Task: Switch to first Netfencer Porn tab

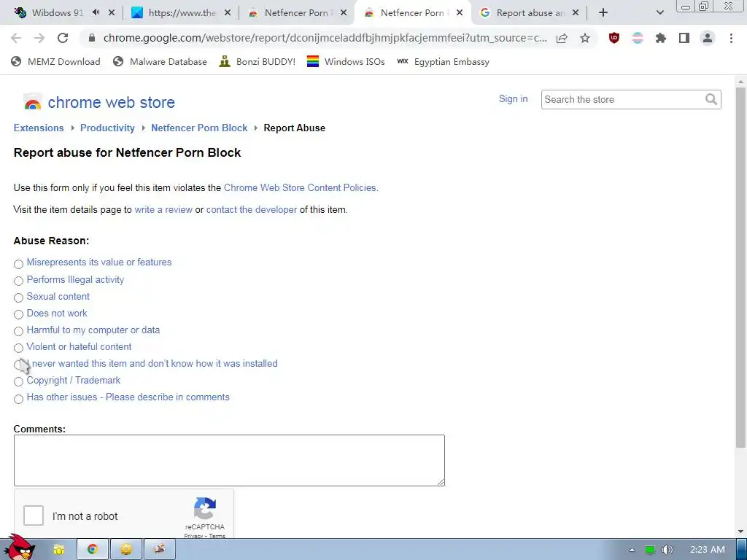Action: coord(296,13)
